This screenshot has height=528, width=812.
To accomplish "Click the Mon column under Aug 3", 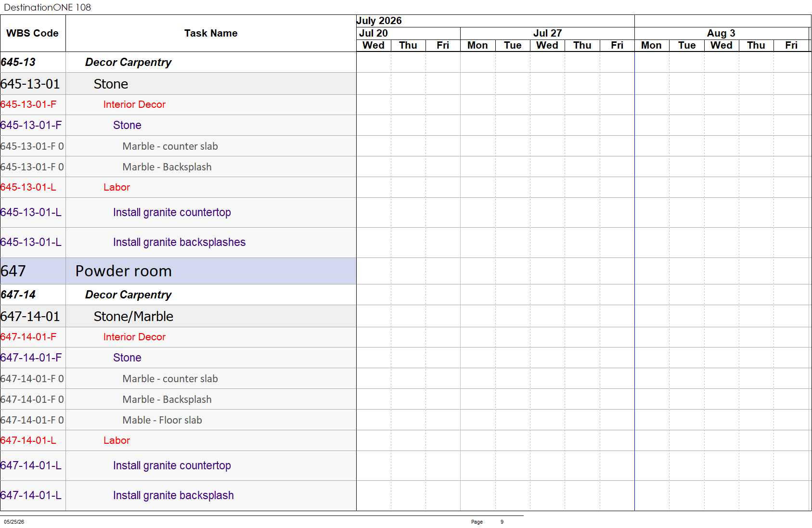I will tap(651, 45).
